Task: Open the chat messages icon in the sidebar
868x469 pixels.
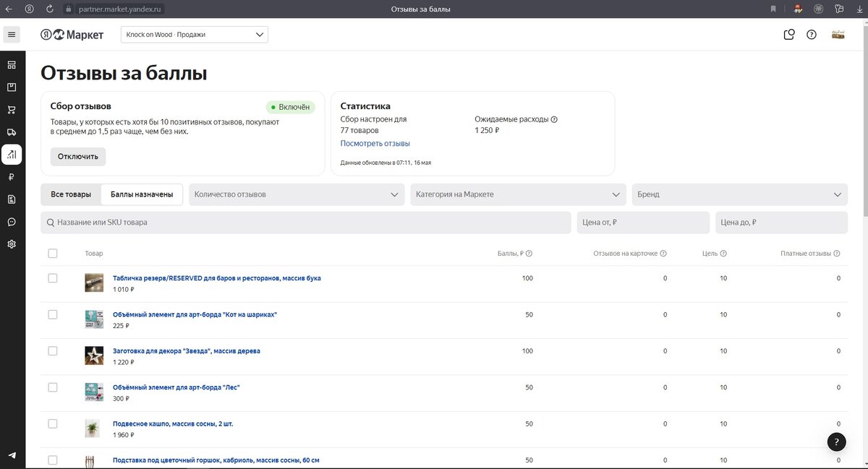Action: (x=12, y=222)
